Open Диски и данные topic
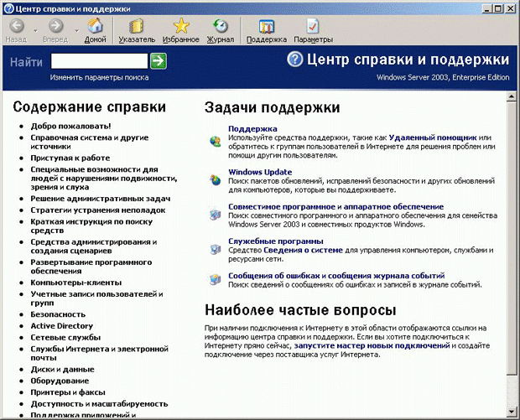 click(62, 370)
